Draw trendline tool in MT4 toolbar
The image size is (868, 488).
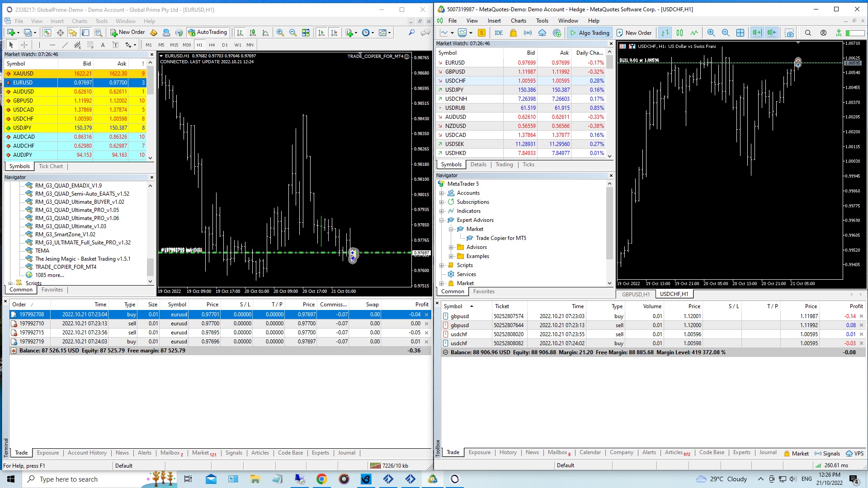[x=65, y=45]
